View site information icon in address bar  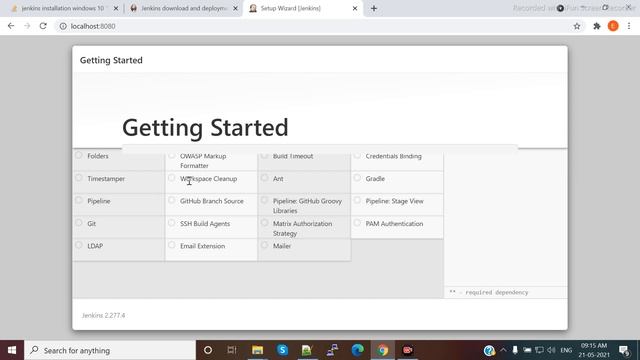[x=63, y=26]
